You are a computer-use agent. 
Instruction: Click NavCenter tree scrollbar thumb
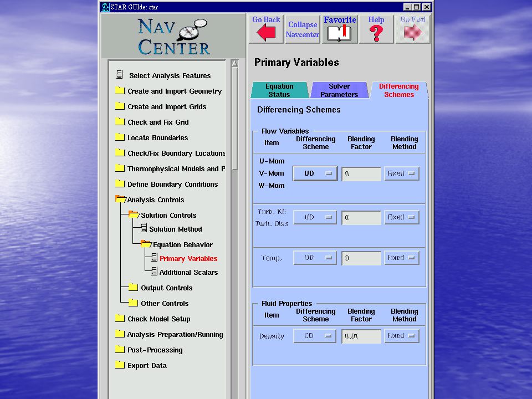[x=234, y=118]
